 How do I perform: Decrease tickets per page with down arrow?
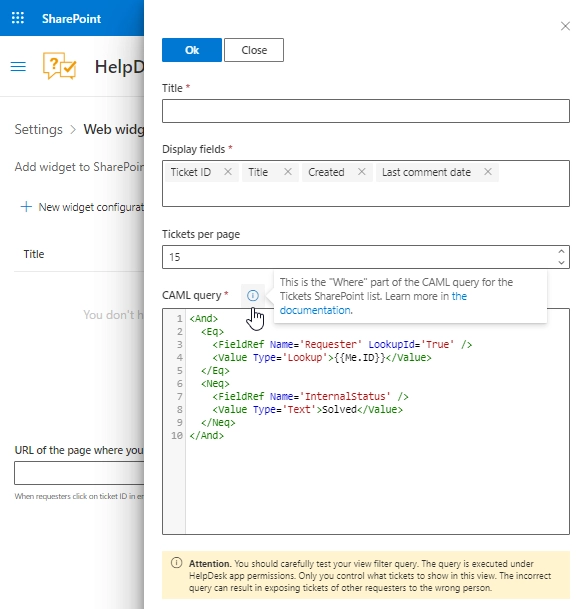click(561, 263)
